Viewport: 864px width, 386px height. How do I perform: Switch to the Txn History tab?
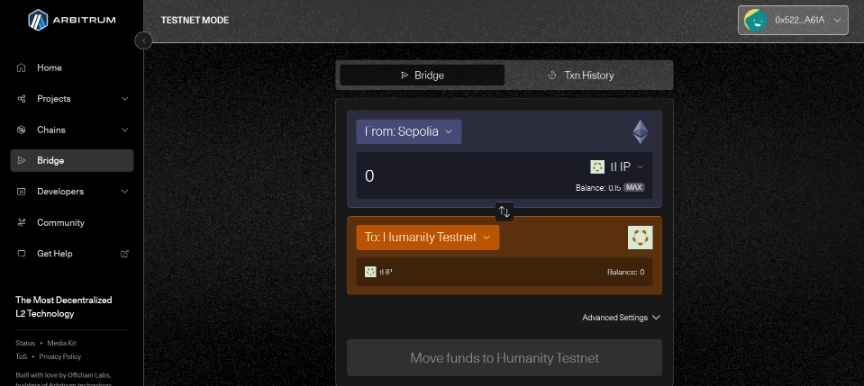pyautogui.click(x=588, y=75)
